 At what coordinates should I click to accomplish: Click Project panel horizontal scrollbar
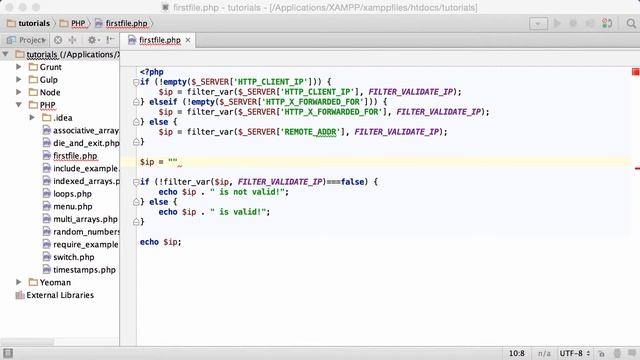(x=27, y=342)
